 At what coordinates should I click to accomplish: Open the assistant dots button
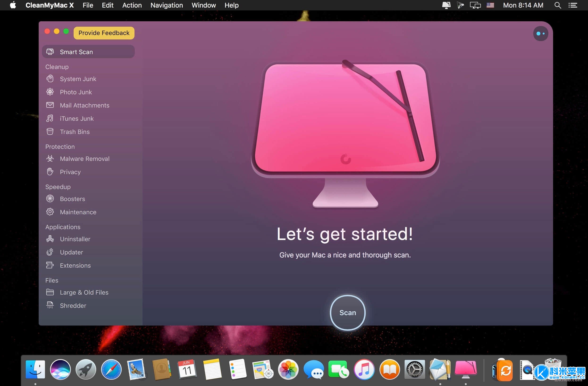pos(541,33)
